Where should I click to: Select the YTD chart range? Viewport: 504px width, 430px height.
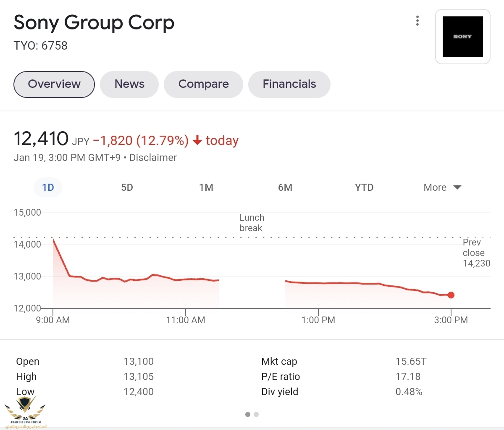point(364,187)
